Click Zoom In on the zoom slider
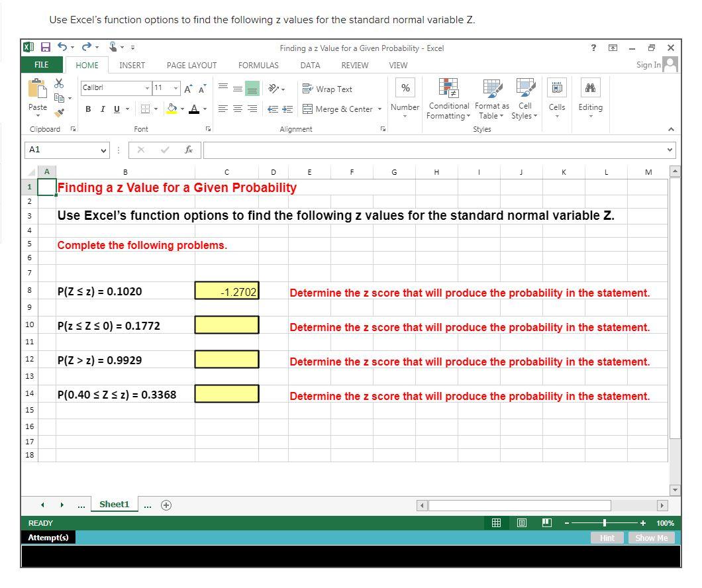 pyautogui.click(x=642, y=523)
